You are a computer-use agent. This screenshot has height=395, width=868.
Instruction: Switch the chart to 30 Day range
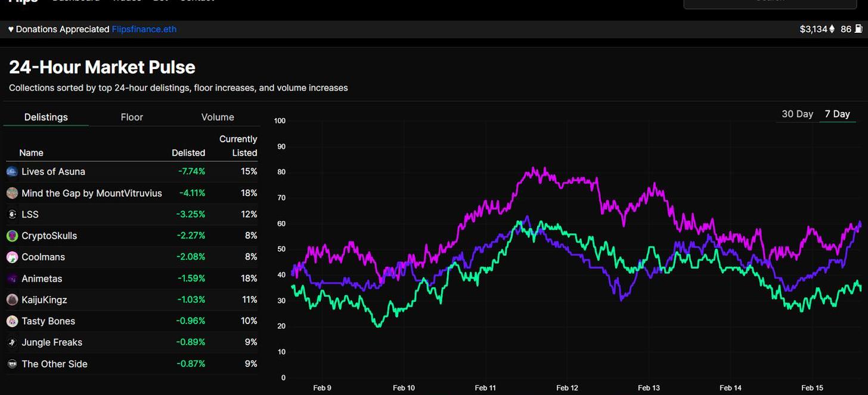[x=797, y=114]
